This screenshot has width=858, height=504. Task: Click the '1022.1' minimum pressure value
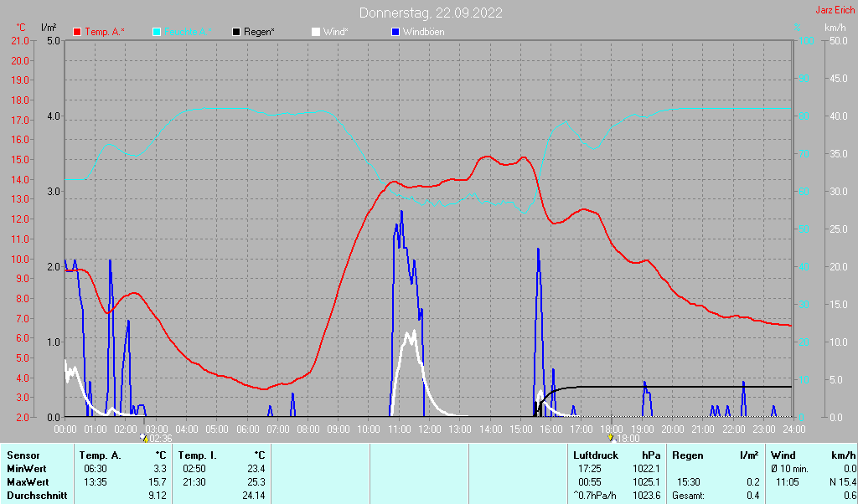(647, 469)
